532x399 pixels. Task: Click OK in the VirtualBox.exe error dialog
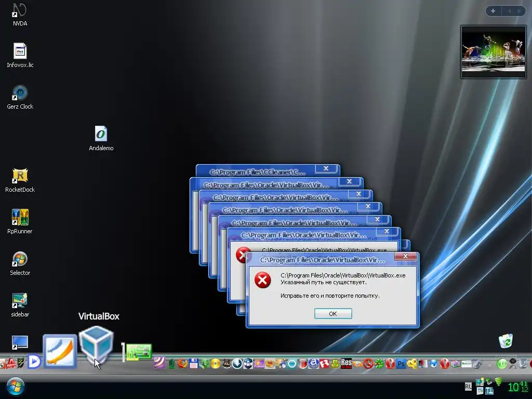pyautogui.click(x=333, y=313)
